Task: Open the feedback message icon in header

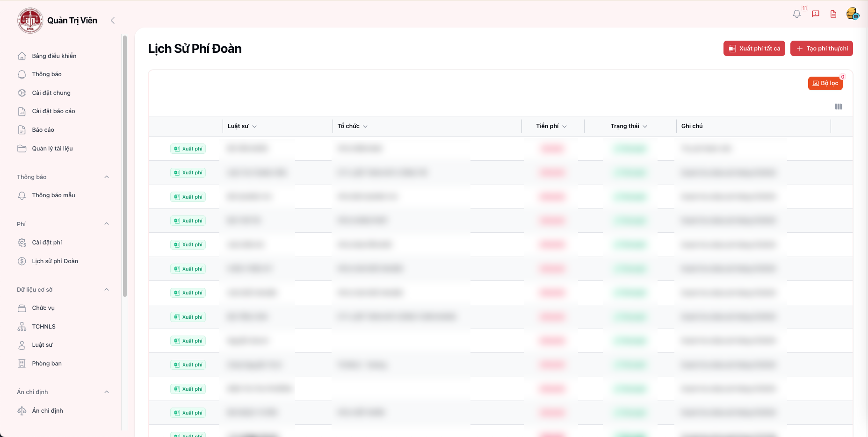Action: point(816,14)
